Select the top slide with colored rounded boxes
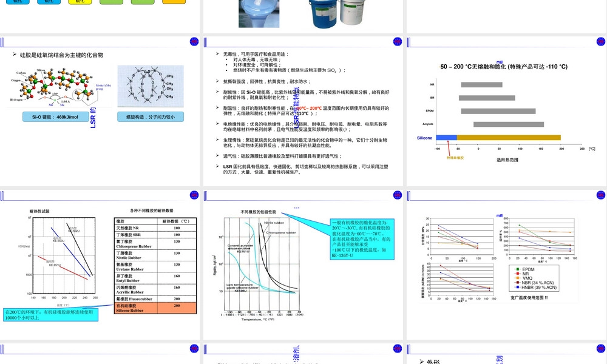This screenshot has height=364, width=607. pyautogui.click(x=100, y=16)
